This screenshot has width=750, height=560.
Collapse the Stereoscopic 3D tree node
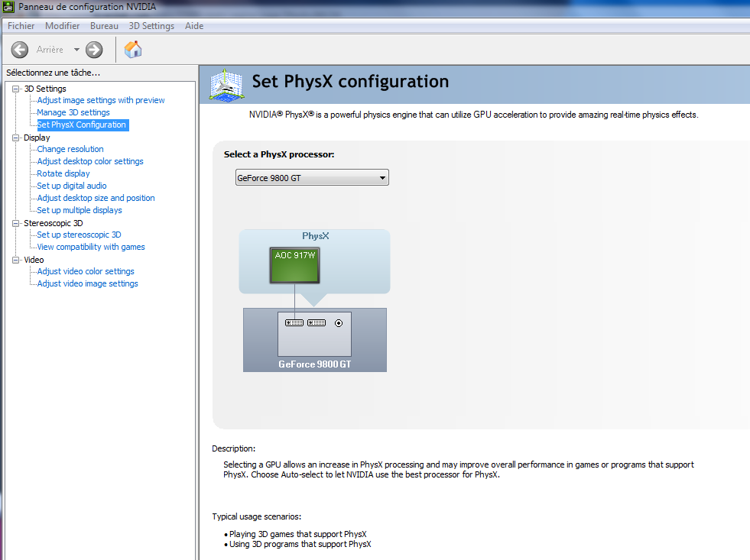pos(16,223)
